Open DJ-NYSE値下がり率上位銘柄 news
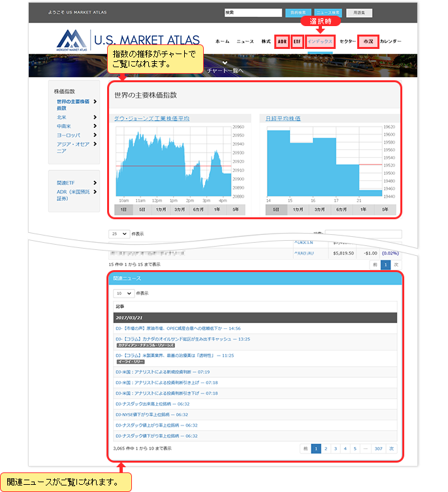The width and height of the screenshot is (448, 492). [x=152, y=415]
